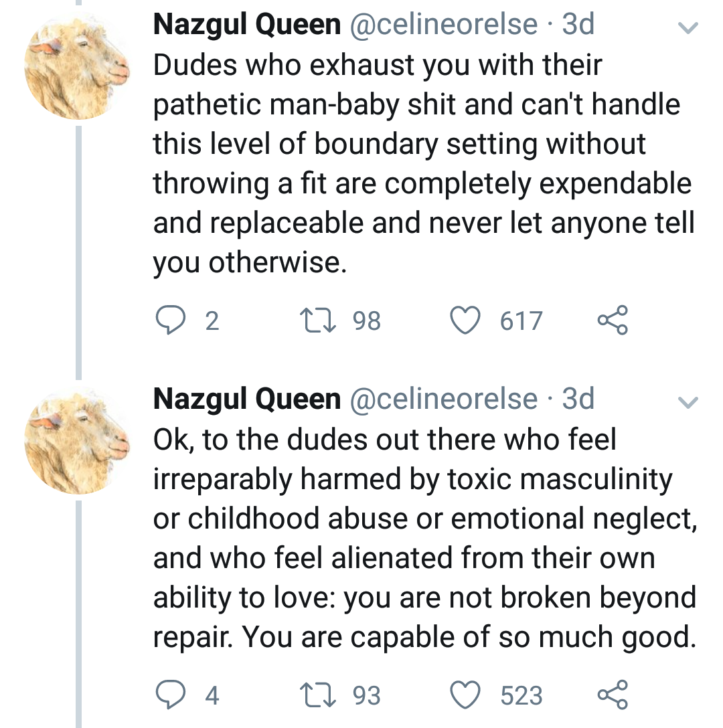723x728 pixels.
Task: Like the tweet with 523 likes
Action: tap(465, 695)
